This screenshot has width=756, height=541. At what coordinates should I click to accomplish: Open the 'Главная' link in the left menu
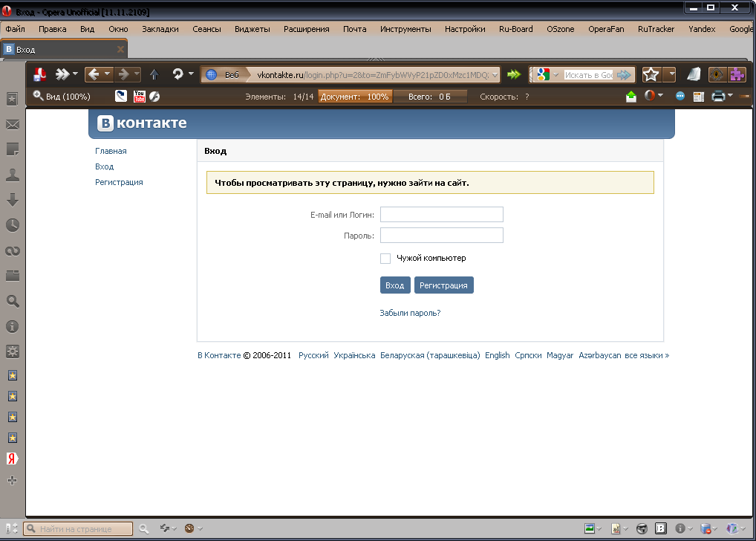click(x=111, y=151)
